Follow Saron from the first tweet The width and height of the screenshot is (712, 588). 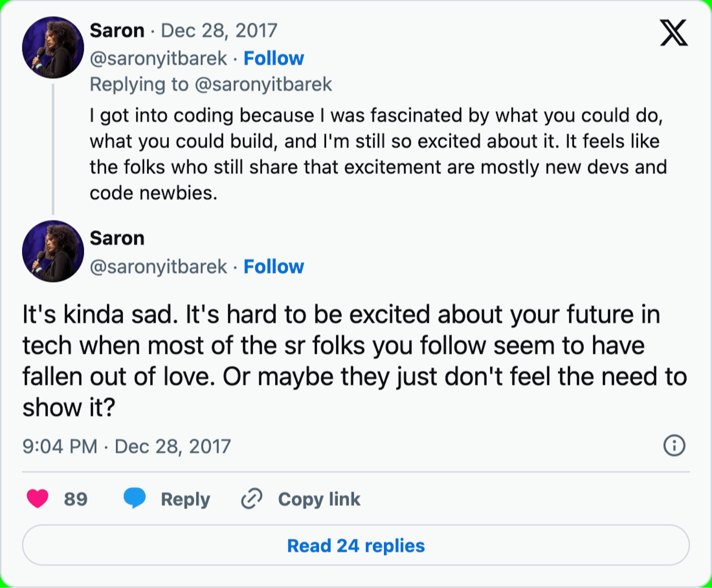tap(273, 58)
